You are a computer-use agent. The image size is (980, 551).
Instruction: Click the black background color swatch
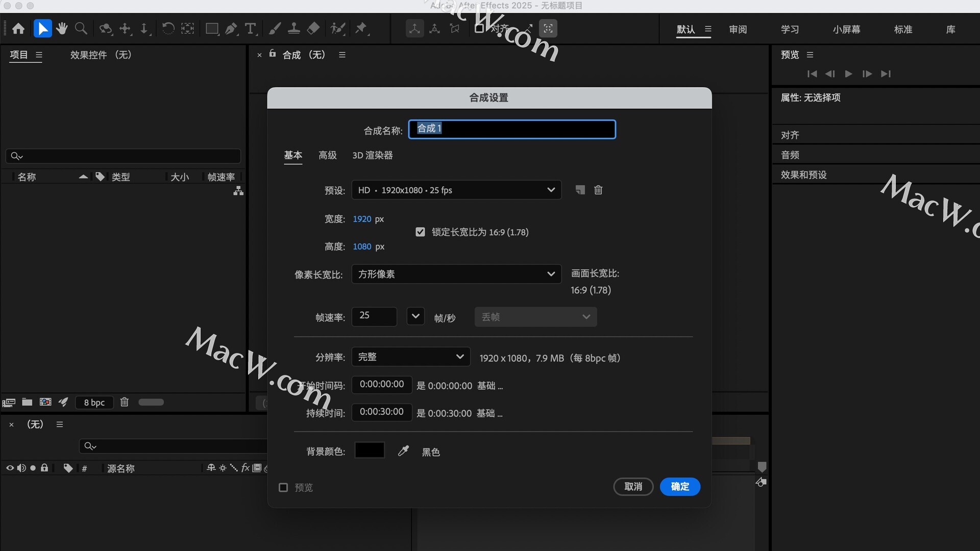370,450
